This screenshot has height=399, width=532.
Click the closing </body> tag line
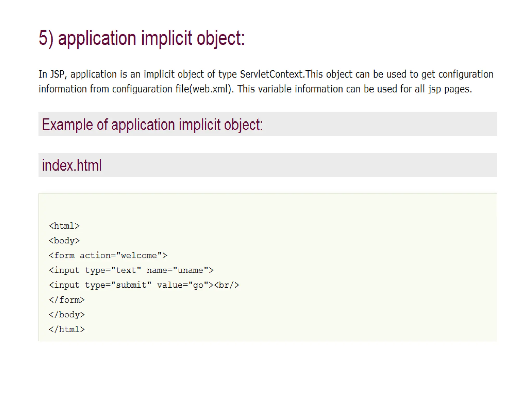(67, 315)
